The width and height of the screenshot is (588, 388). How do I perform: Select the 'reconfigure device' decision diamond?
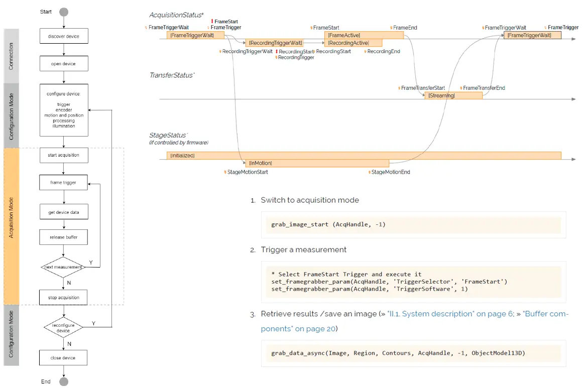(x=63, y=328)
